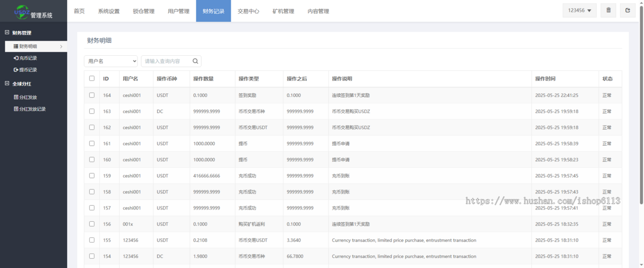Viewport: 644px width, 268px height.
Task: Toggle the select-all checkbox in table header
Action: click(x=92, y=78)
